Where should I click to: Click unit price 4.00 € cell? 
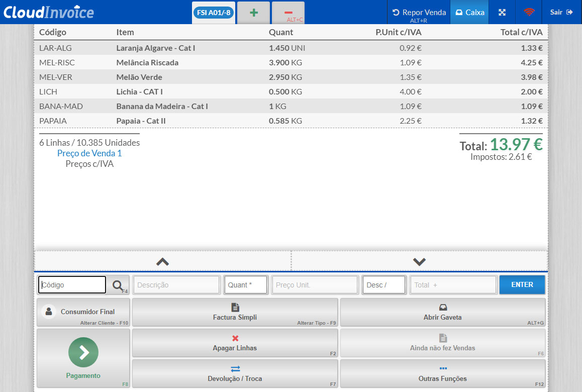coord(411,91)
